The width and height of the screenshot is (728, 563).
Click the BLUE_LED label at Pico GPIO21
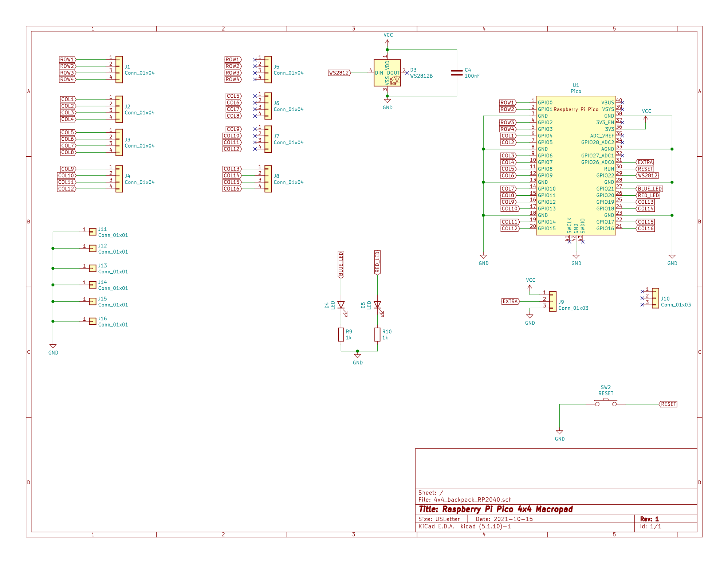click(x=650, y=189)
